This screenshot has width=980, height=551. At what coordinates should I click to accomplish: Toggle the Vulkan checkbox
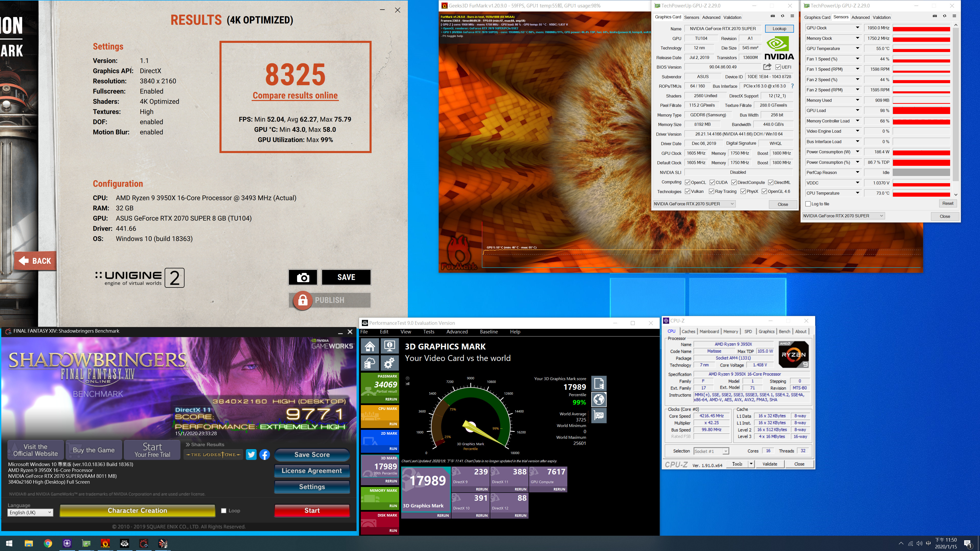688,192
